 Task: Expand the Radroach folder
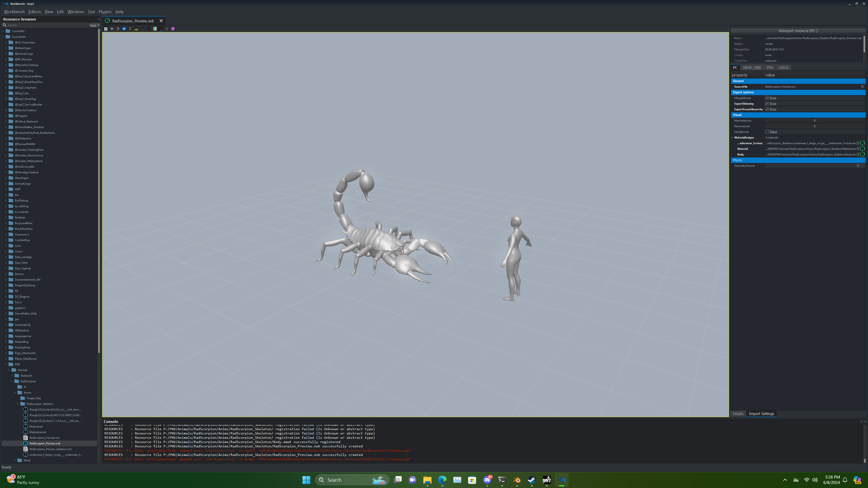12,375
